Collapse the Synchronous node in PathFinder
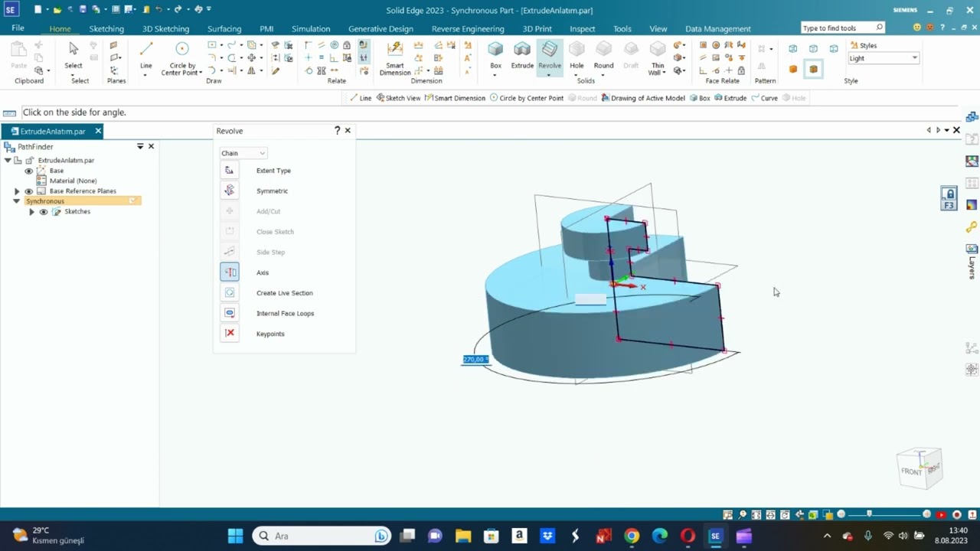Viewport: 980px width, 551px height. click(17, 201)
